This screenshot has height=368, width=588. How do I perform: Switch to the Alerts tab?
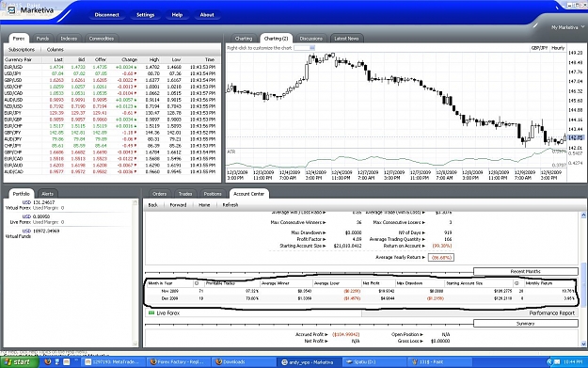pos(48,194)
